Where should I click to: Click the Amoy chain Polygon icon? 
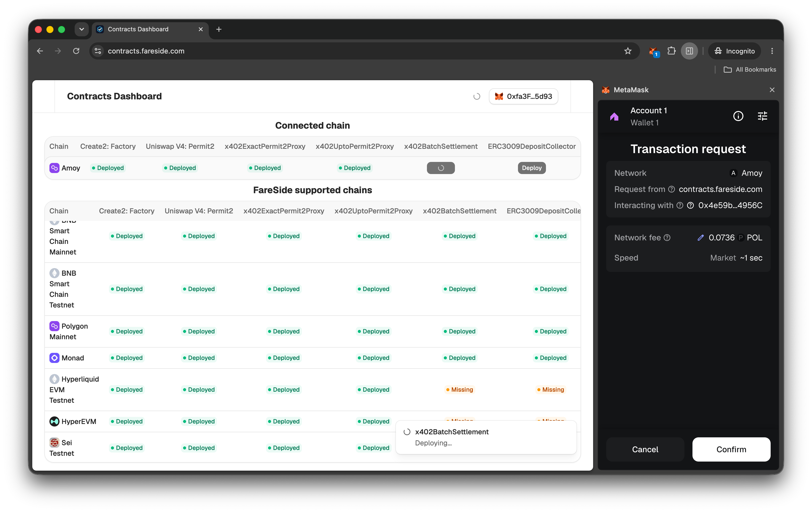coord(54,168)
